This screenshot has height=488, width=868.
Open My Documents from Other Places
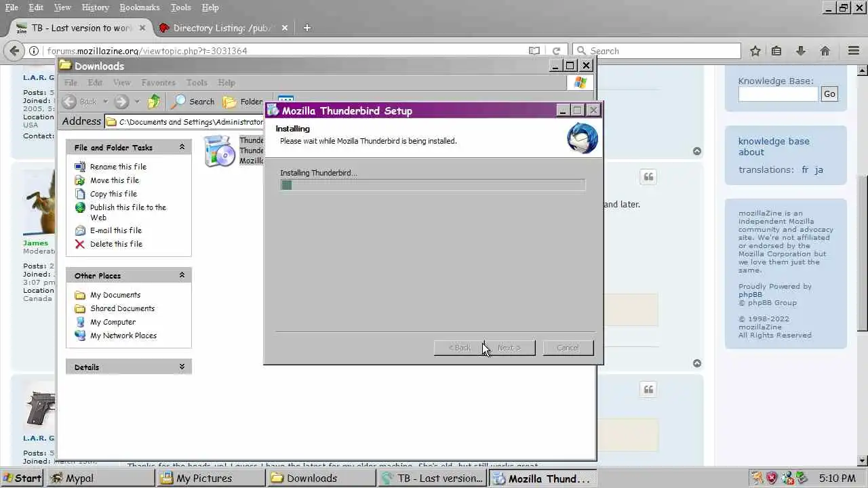point(115,295)
